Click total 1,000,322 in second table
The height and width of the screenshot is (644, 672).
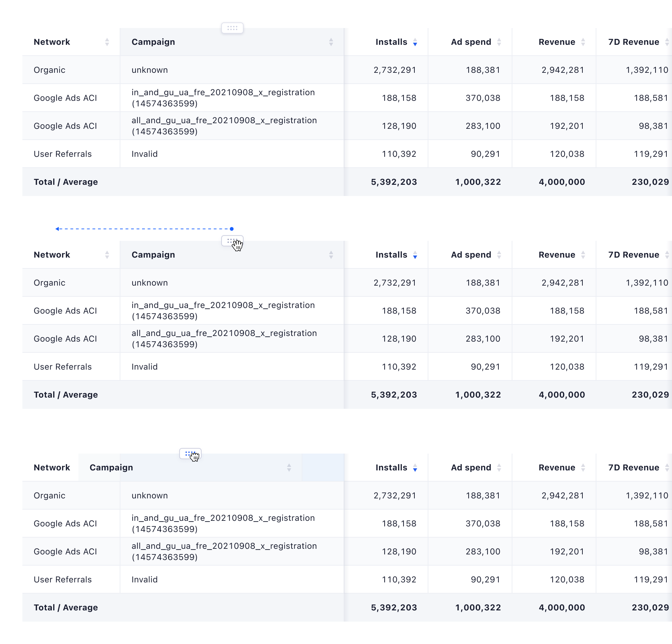[x=478, y=395]
